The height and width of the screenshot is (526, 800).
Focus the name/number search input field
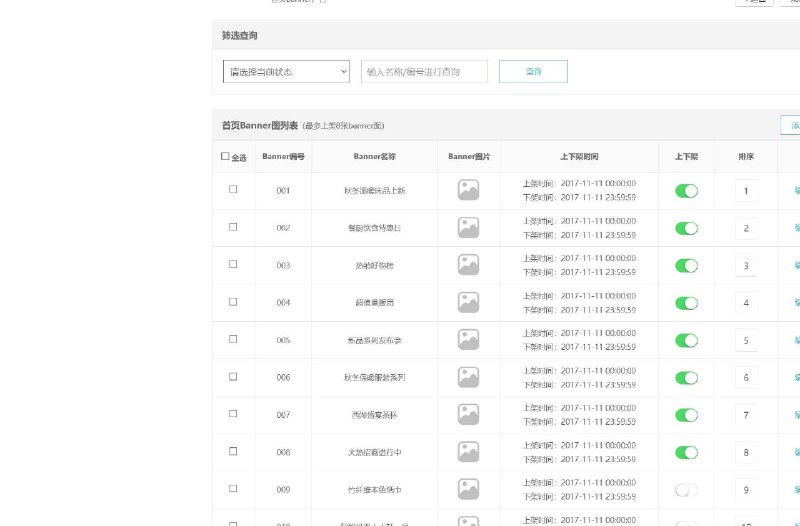(424, 71)
